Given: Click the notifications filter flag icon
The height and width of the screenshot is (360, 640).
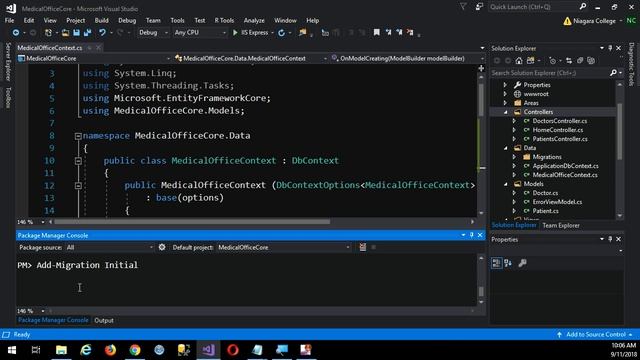Looking at the screenshot, I should (463, 7).
